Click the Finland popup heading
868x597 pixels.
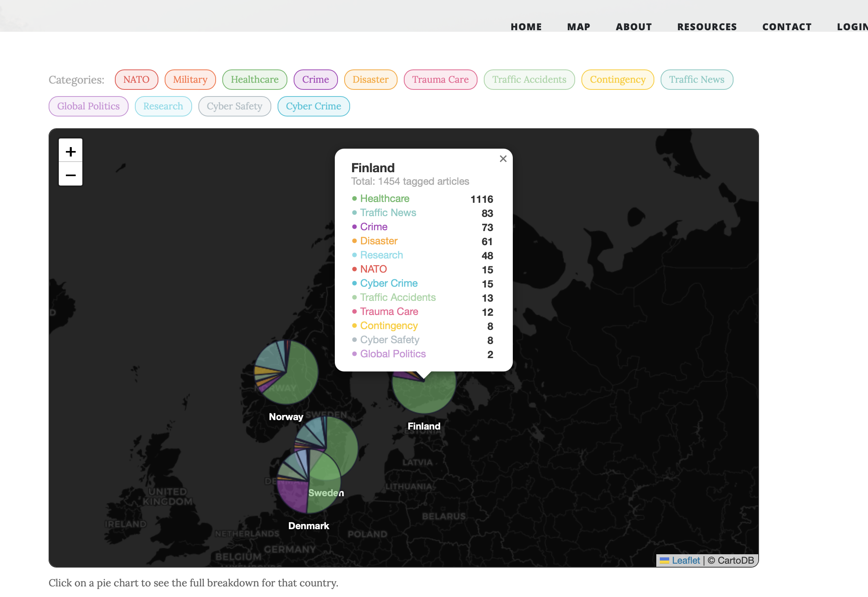[373, 168]
